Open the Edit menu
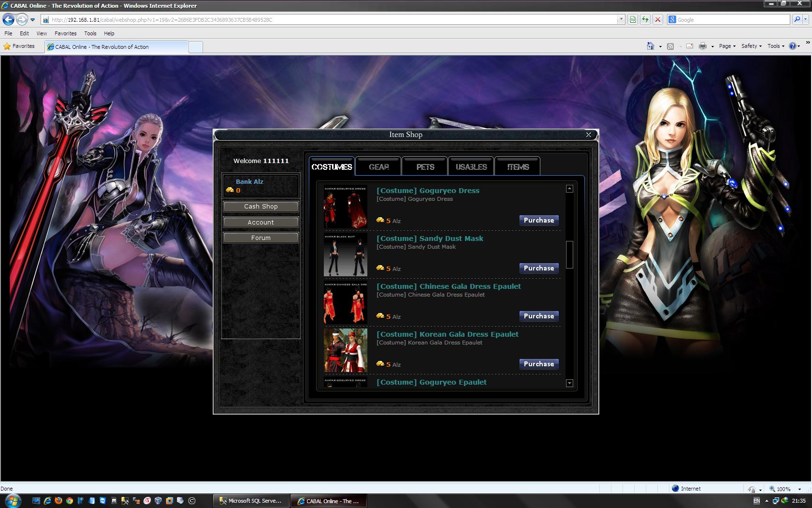This screenshot has height=508, width=812. pyautogui.click(x=24, y=33)
